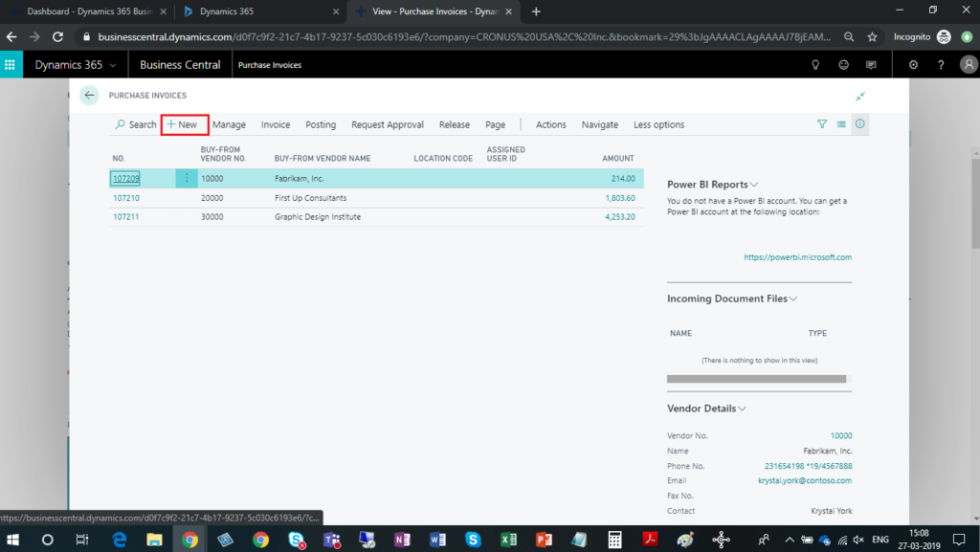Open the settings gear in header

point(914,65)
